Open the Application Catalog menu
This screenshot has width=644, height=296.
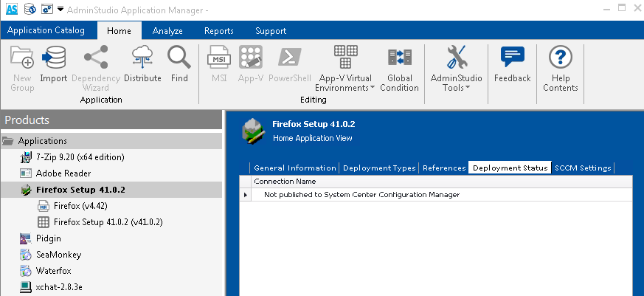[46, 31]
